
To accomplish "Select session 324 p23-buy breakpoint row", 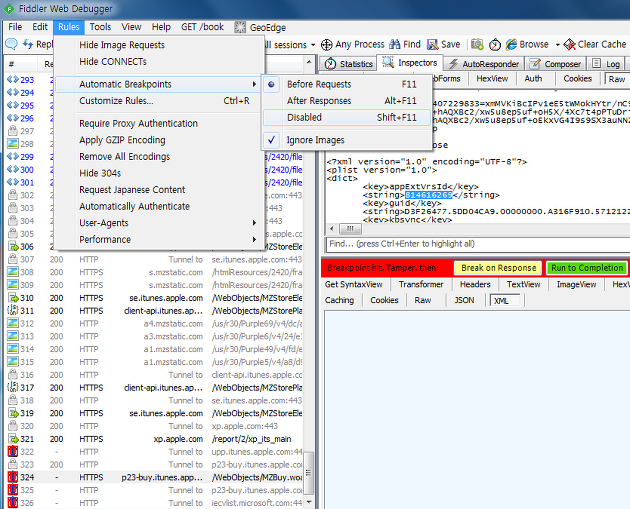I will coord(155,477).
